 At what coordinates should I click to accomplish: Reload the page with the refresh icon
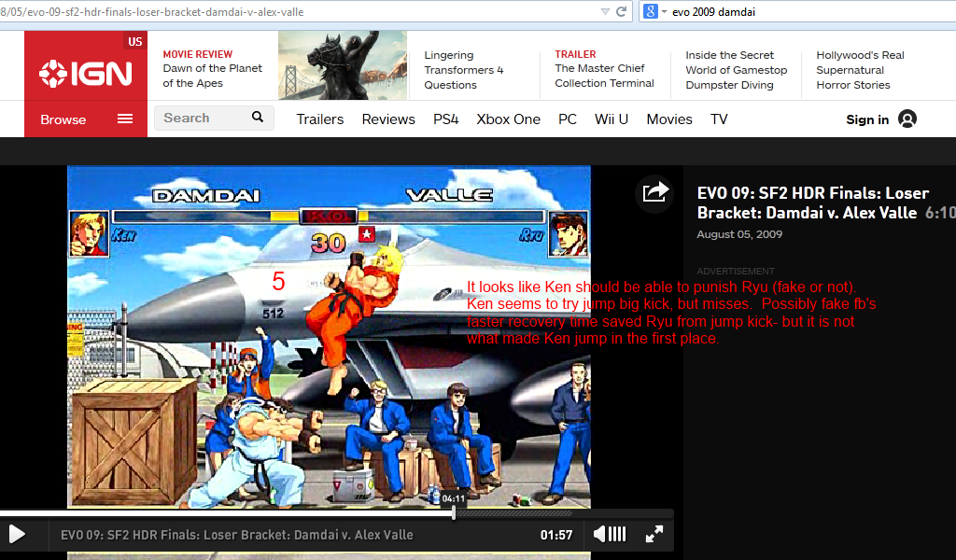tap(621, 11)
